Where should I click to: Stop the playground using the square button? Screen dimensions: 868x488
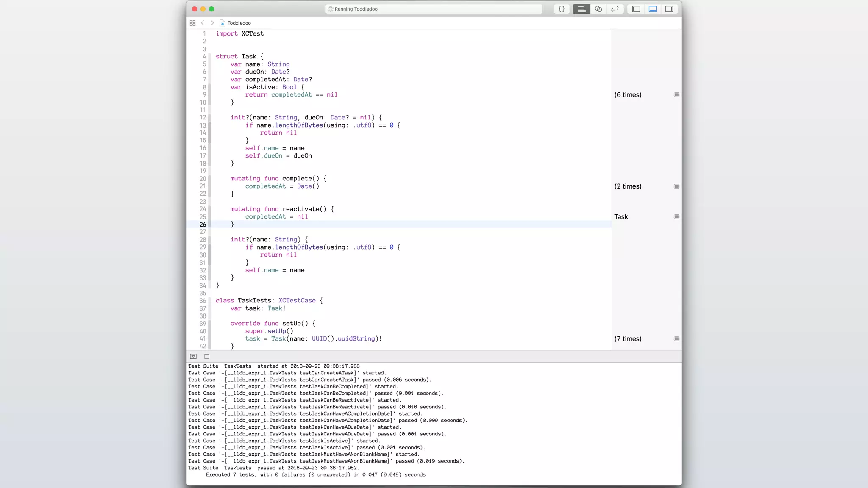(207, 357)
